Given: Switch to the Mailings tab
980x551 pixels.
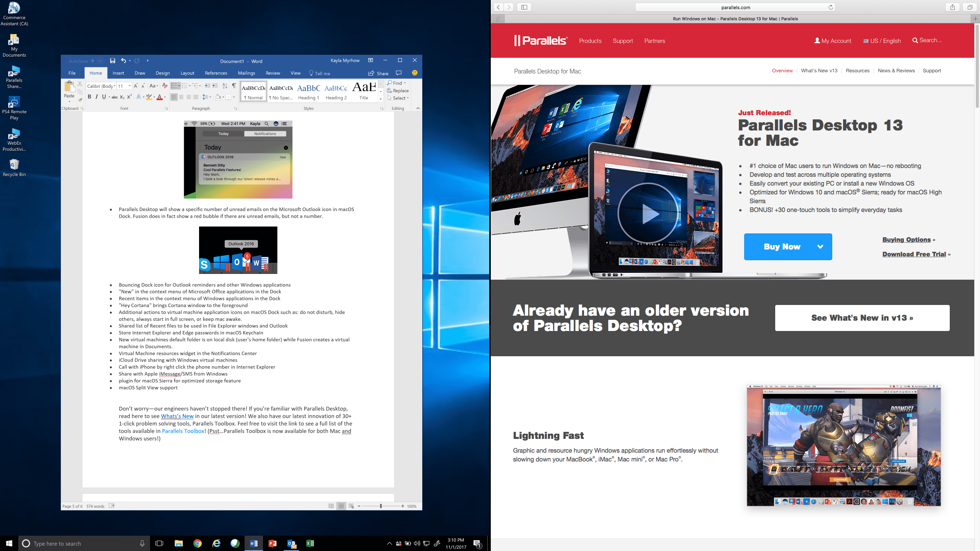Looking at the screenshot, I should (247, 73).
